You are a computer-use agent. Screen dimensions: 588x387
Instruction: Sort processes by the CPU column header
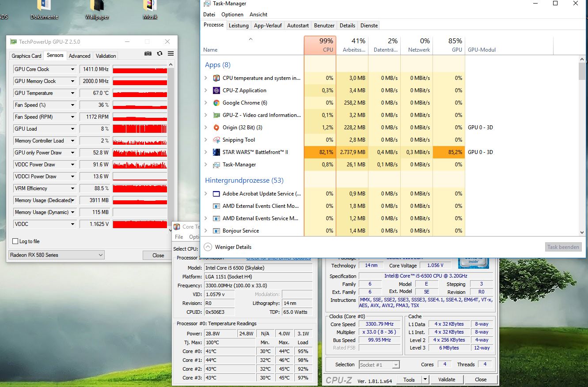click(x=320, y=45)
